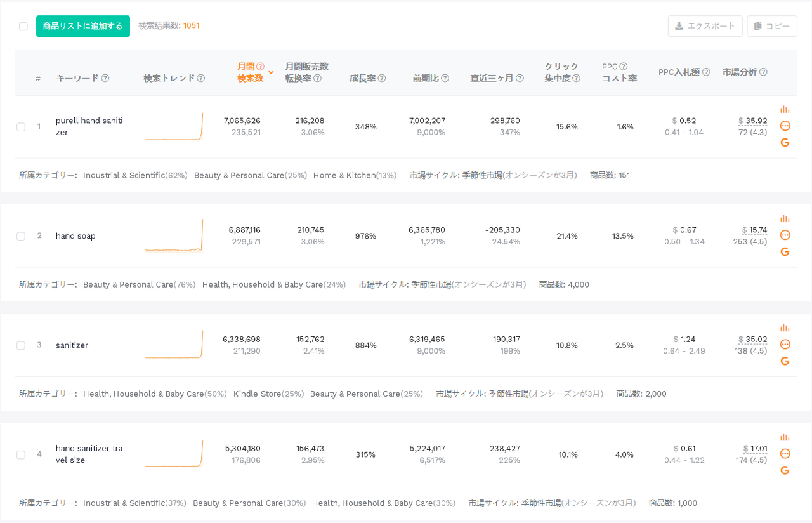Viewport: 812px width, 523px height.
Task: Click Google icon in purell hand sanitizer row
Action: tap(785, 142)
